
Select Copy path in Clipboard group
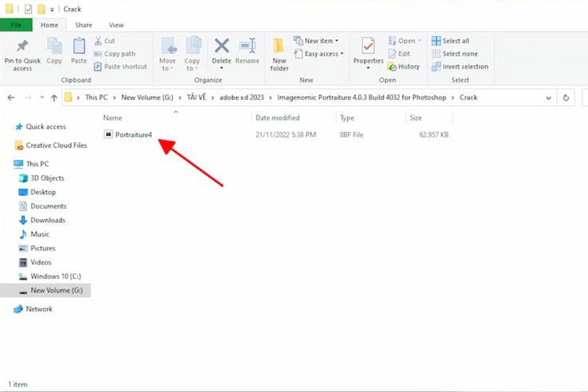click(x=114, y=54)
